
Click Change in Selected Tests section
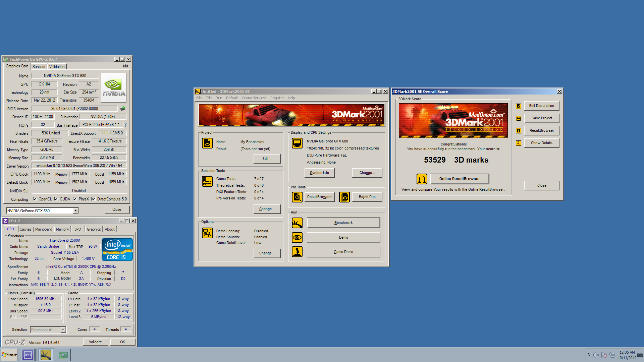267,209
